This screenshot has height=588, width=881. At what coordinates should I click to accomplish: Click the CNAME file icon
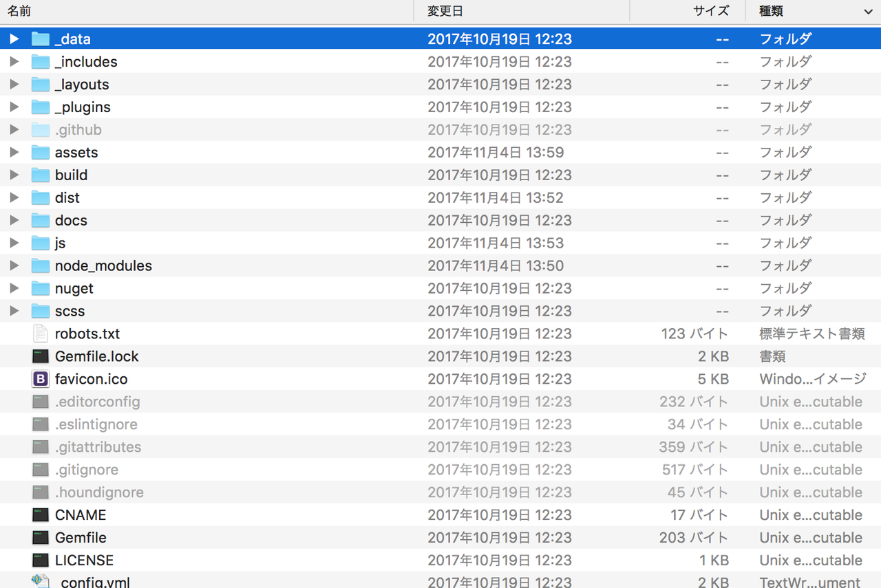(x=41, y=515)
